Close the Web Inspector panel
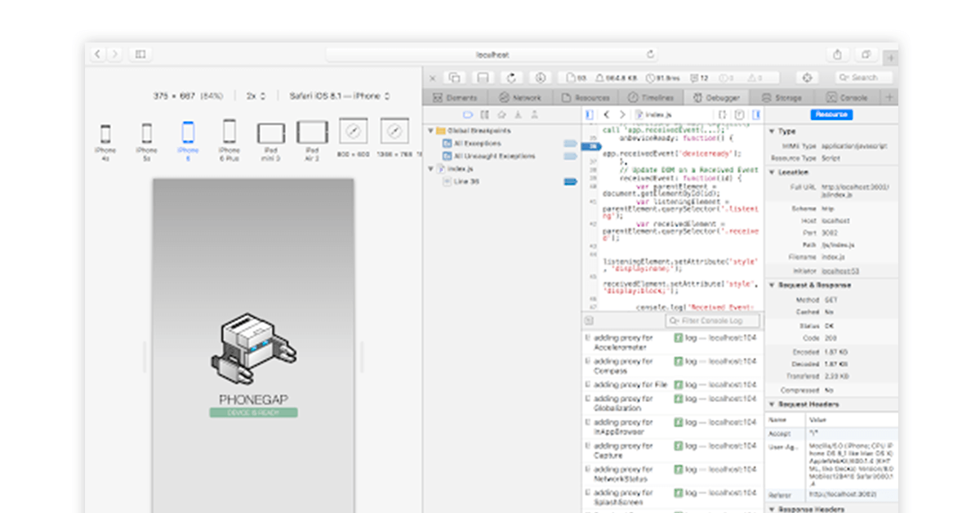The height and width of the screenshot is (513, 980). click(x=433, y=78)
